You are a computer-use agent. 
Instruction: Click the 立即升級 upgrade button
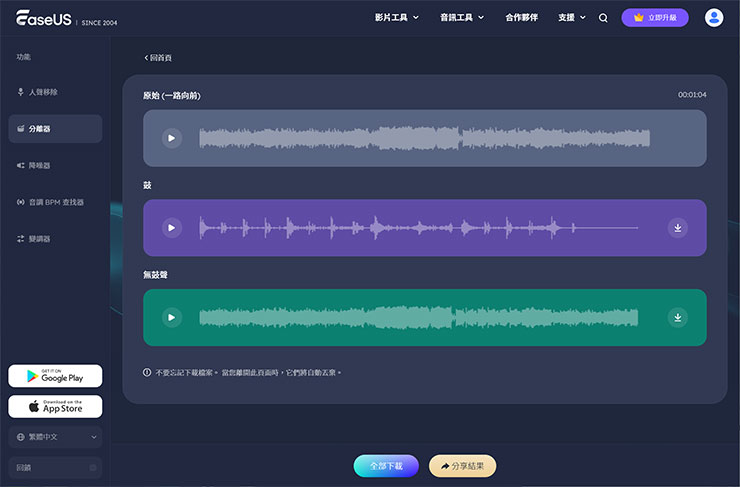pyautogui.click(x=654, y=18)
